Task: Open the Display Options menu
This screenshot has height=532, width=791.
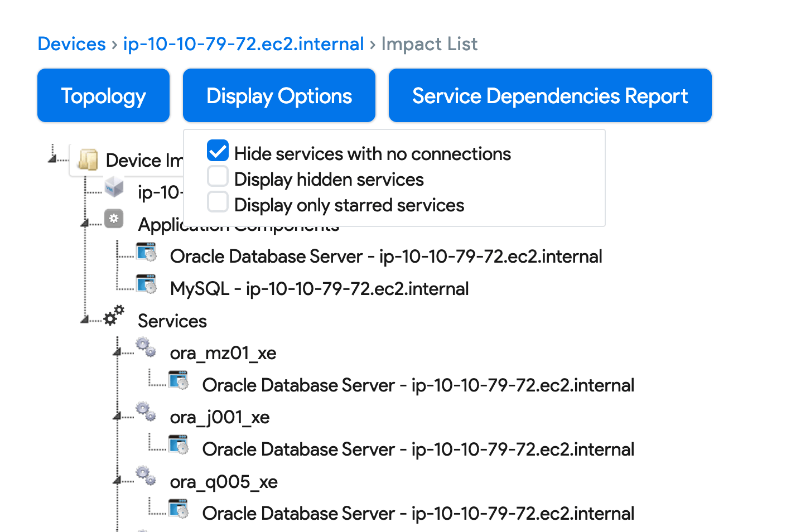Action: (279, 95)
